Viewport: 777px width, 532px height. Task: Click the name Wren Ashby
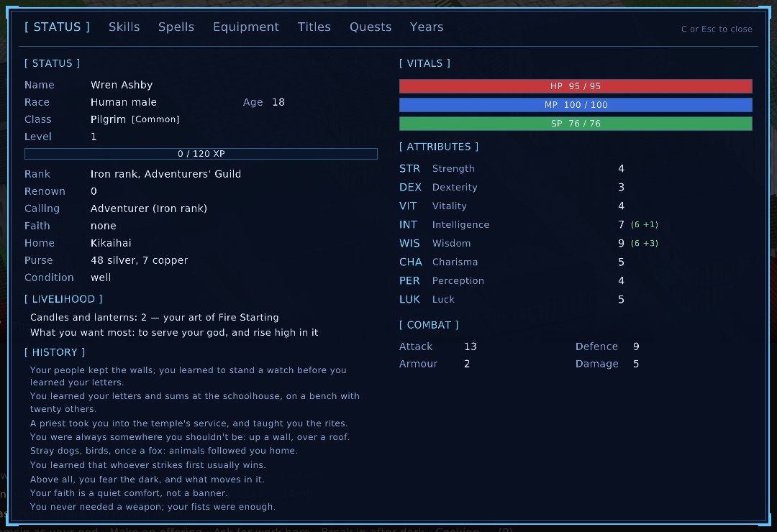122,86
